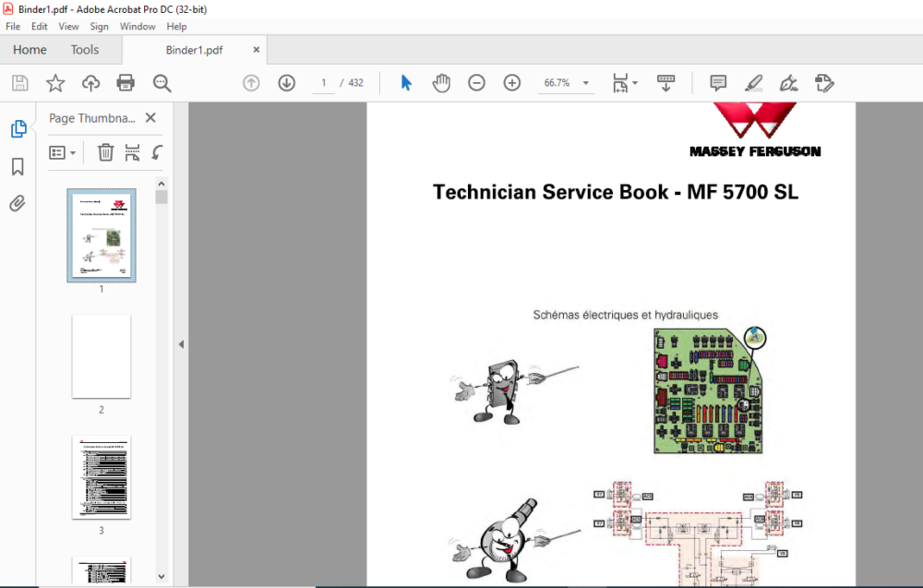Switch to the Tools tab
The image size is (923, 588).
tap(85, 50)
